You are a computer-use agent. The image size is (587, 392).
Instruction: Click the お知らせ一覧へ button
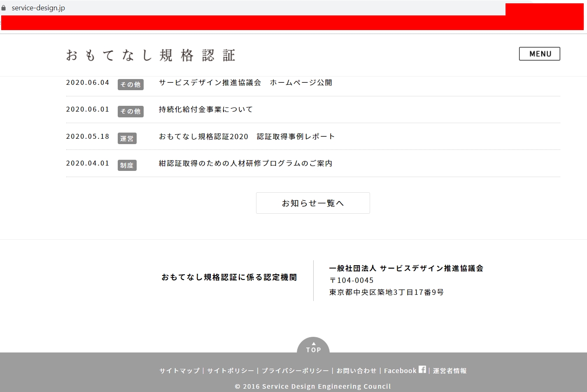pyautogui.click(x=313, y=203)
